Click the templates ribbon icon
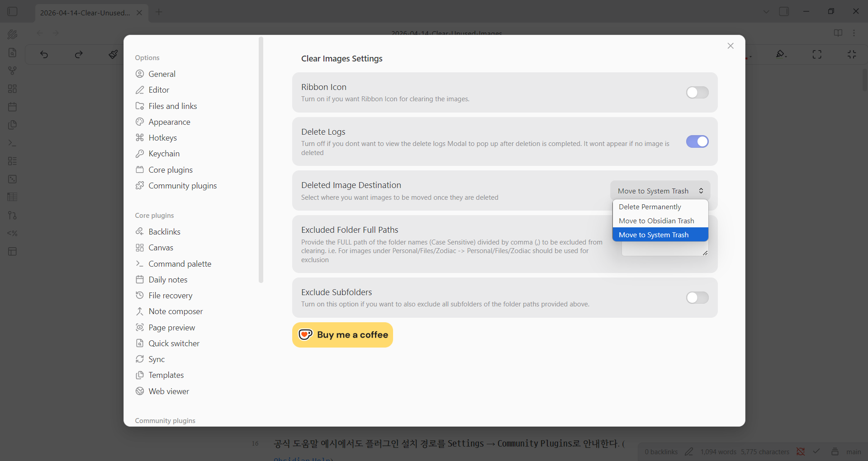This screenshot has height=461, width=868. tap(13, 125)
